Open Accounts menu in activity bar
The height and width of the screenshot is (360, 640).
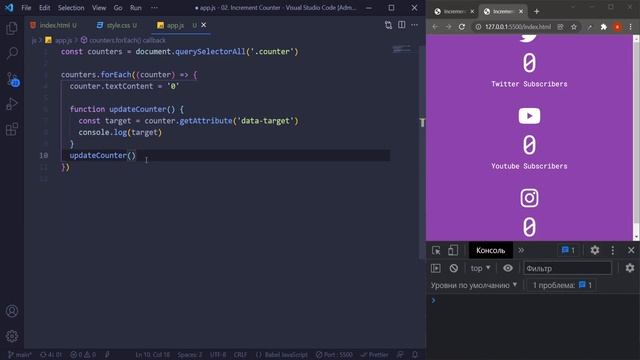pyautogui.click(x=12, y=311)
